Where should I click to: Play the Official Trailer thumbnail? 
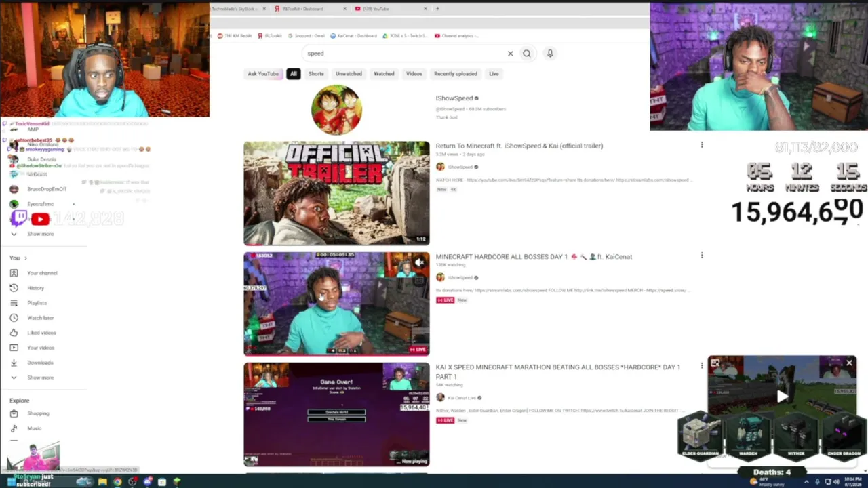click(x=336, y=193)
